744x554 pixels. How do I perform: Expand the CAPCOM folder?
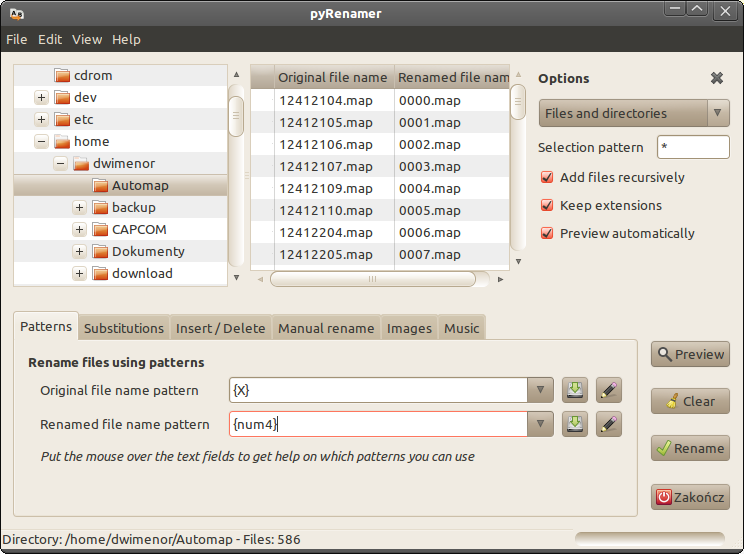point(79,230)
